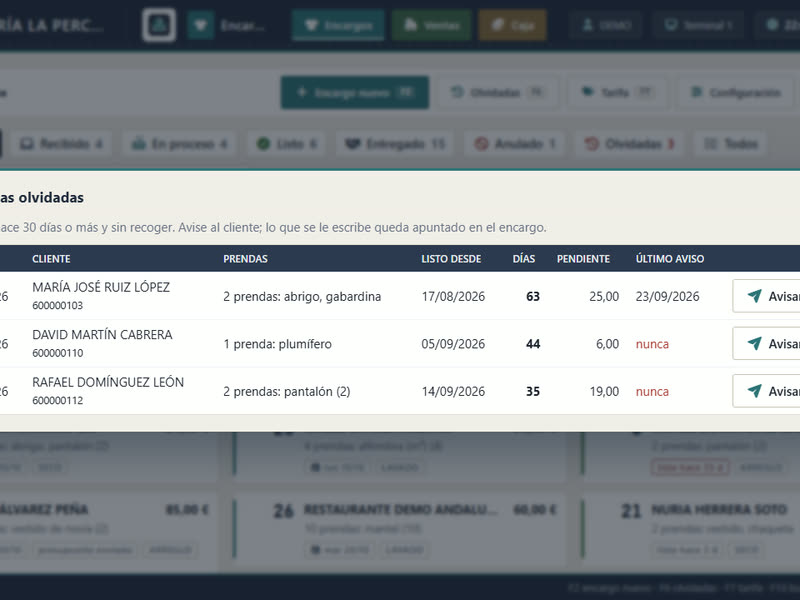
Task: Click pending amount 6,00
Action: pos(607,344)
